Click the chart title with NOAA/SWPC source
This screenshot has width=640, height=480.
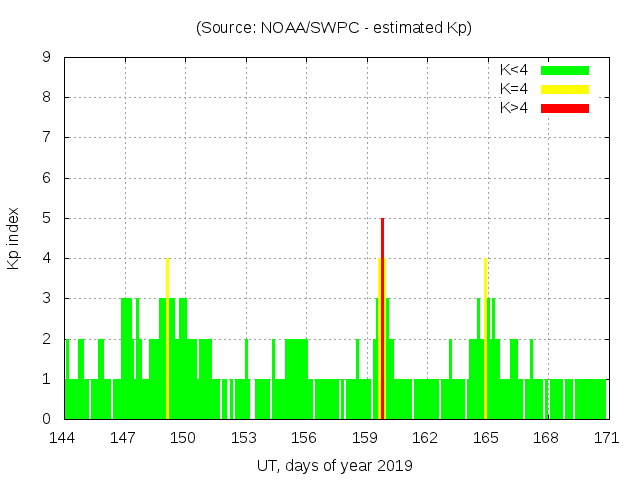(x=334, y=28)
